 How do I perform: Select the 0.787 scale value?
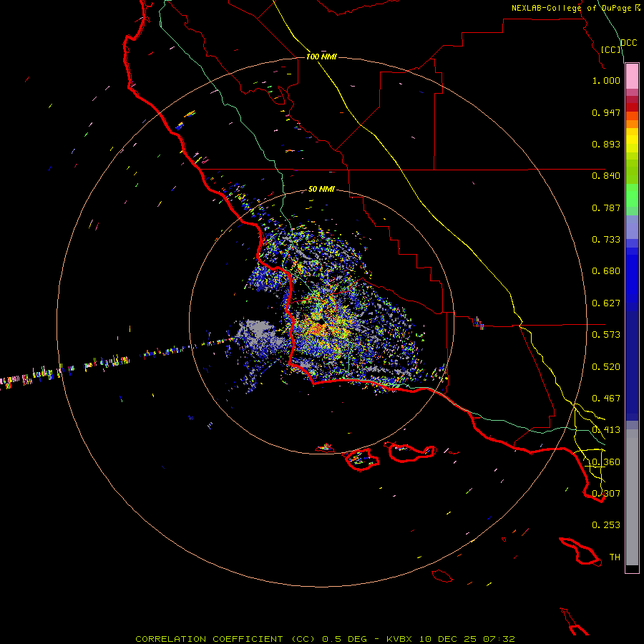click(x=606, y=208)
